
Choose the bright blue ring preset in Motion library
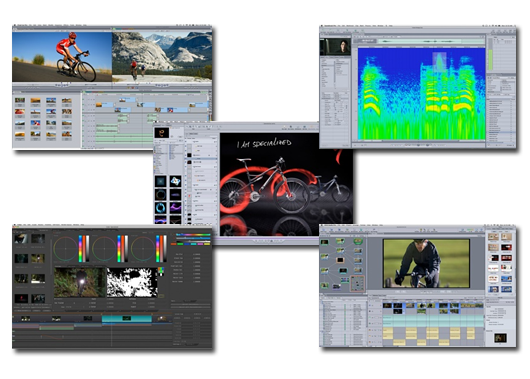161,208
